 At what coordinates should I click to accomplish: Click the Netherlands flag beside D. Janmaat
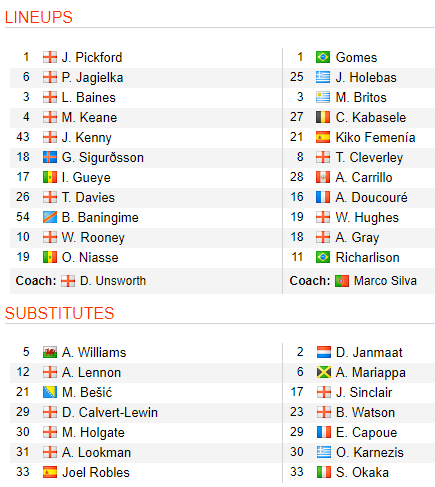[323, 352]
